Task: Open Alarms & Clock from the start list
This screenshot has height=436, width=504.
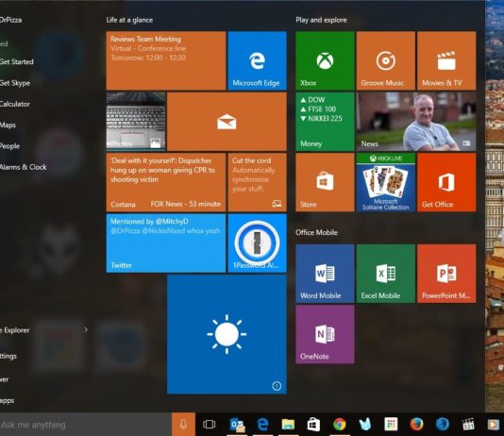Action: click(x=24, y=167)
